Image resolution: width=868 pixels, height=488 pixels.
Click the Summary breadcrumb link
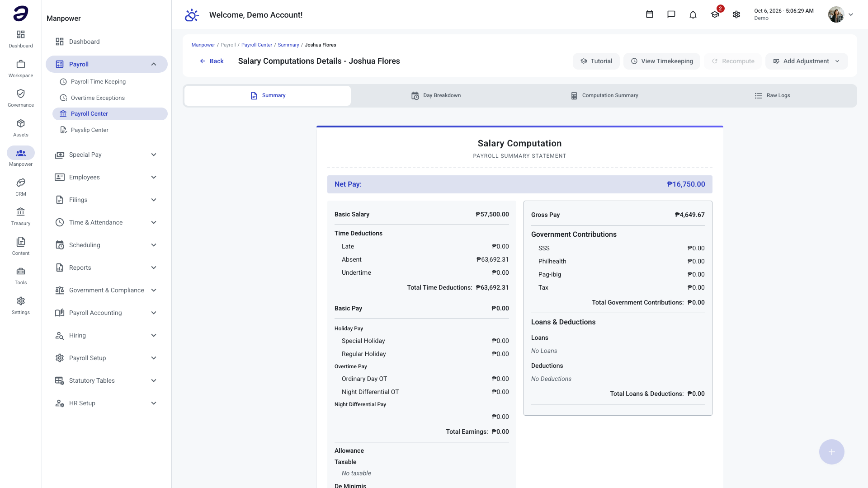[x=288, y=45]
